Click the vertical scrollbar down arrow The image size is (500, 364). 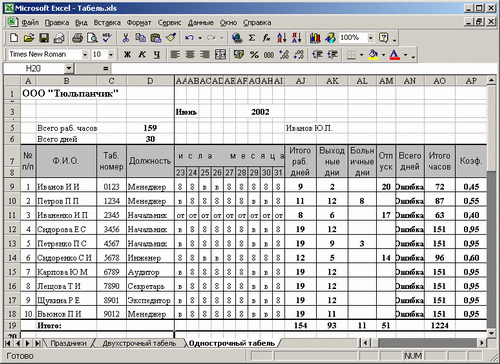[x=491, y=333]
